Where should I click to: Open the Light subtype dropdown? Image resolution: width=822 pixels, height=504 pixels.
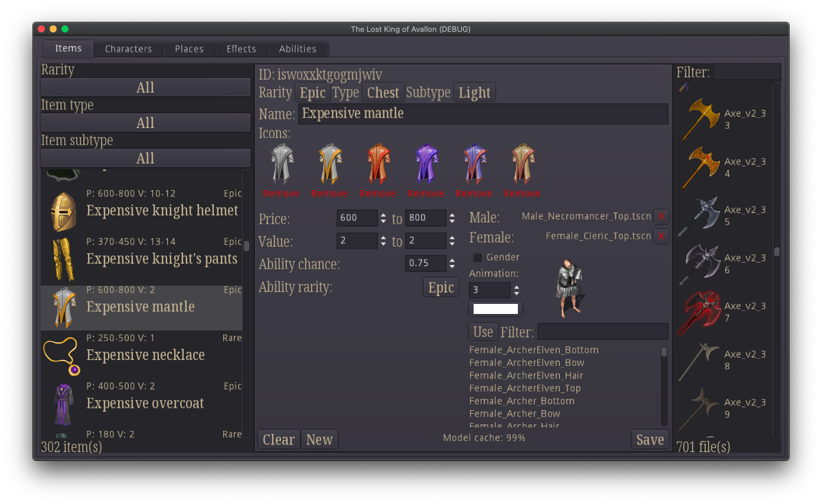pyautogui.click(x=474, y=93)
